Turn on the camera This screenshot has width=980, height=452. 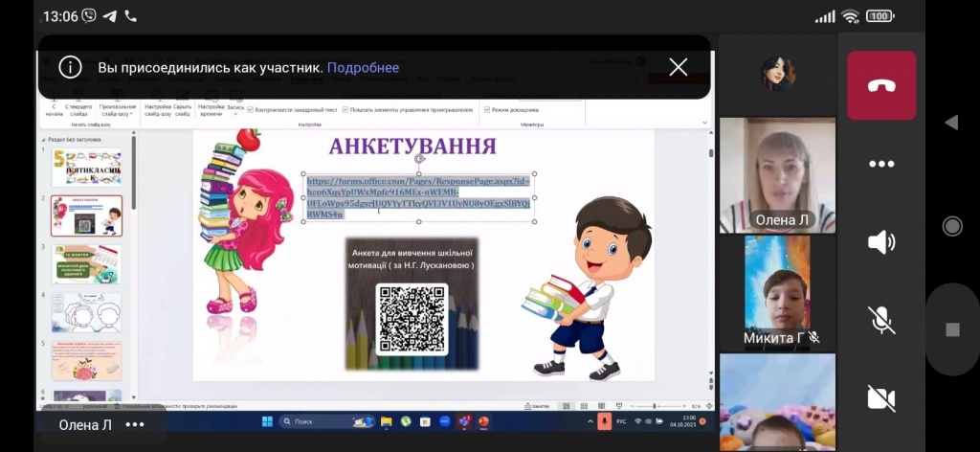(881, 397)
